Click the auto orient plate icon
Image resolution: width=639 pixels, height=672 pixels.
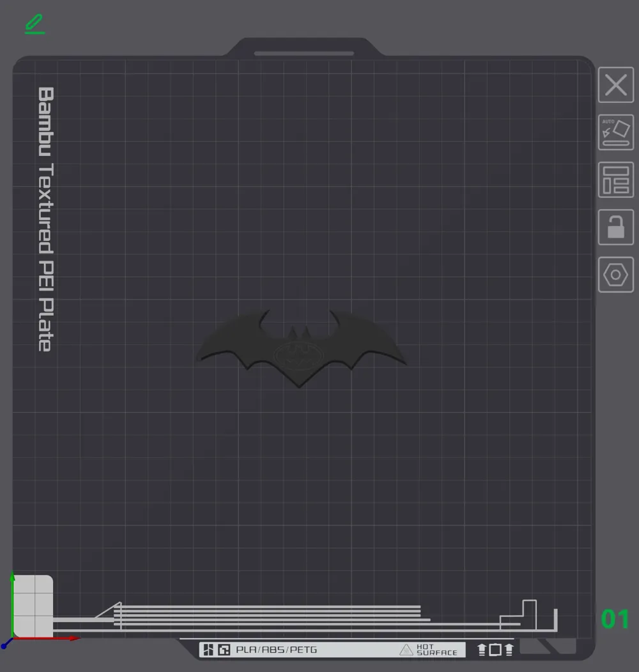tap(616, 132)
